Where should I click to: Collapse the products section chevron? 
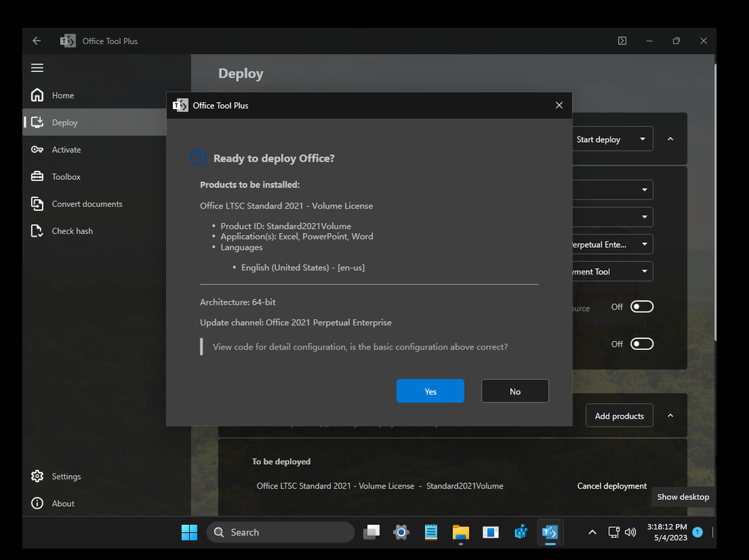pos(670,416)
